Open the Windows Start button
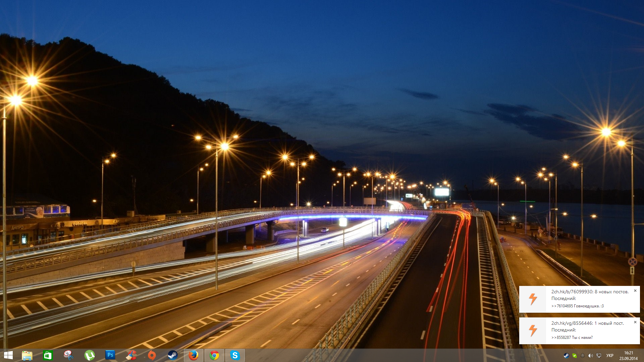This screenshot has width=644, height=362. point(8,355)
